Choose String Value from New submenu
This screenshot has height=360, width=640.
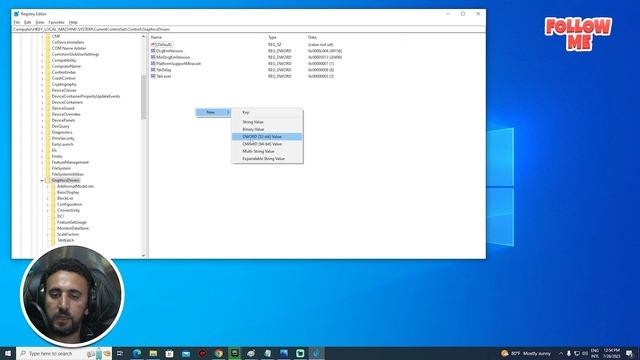coord(267,122)
